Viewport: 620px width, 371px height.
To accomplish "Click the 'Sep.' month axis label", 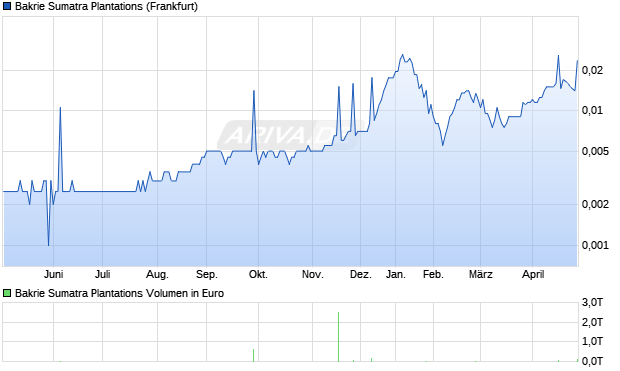I will pos(206,274).
